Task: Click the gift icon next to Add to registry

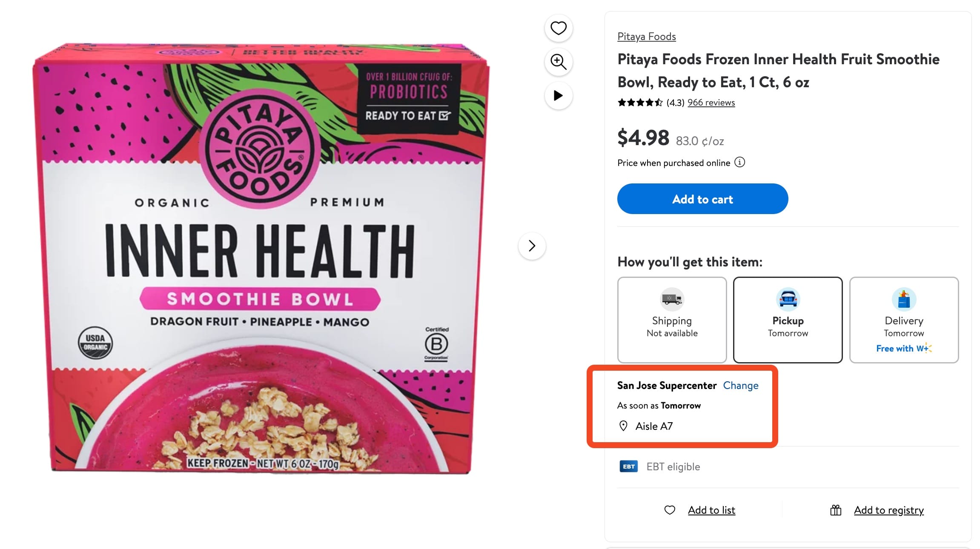Action: click(836, 509)
